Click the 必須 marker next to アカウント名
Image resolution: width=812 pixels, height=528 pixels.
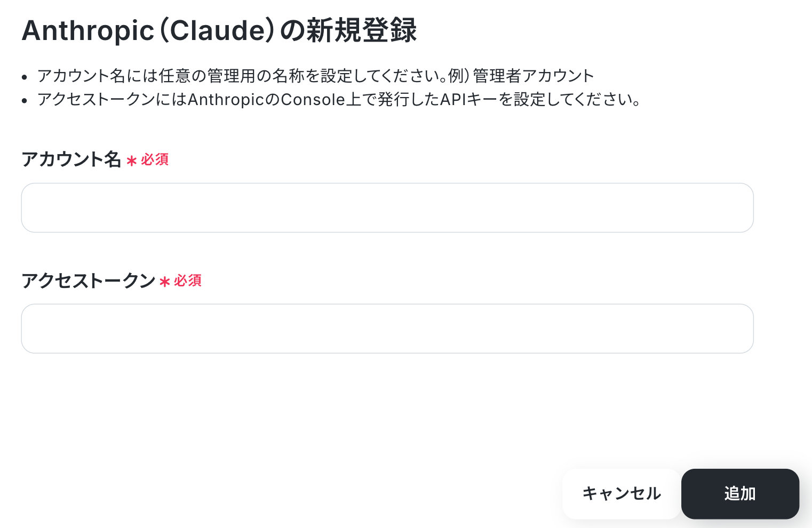(155, 159)
